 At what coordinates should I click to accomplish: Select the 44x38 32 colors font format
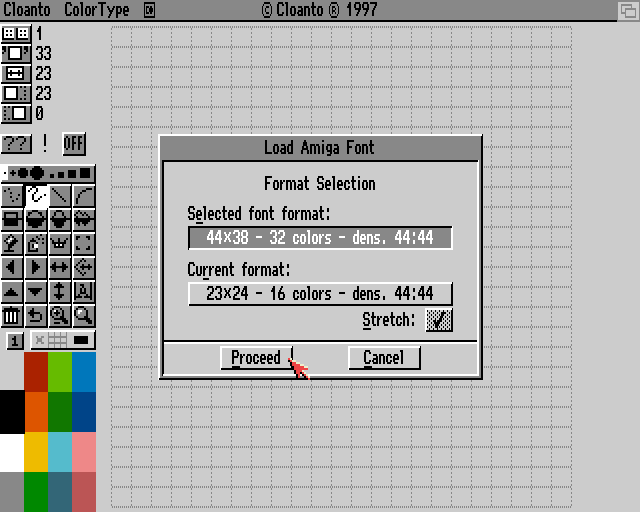click(320, 238)
